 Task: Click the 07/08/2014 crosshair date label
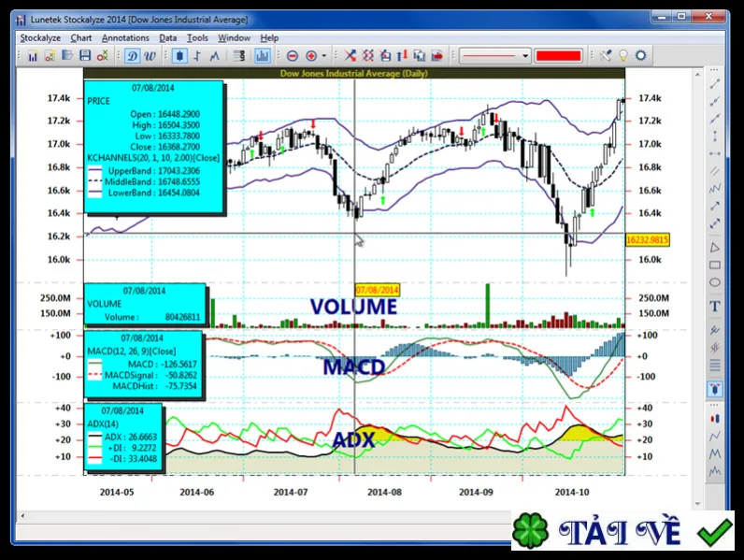tap(378, 290)
